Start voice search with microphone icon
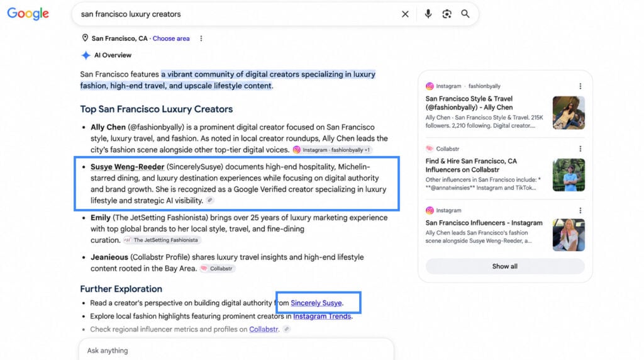 (x=428, y=14)
